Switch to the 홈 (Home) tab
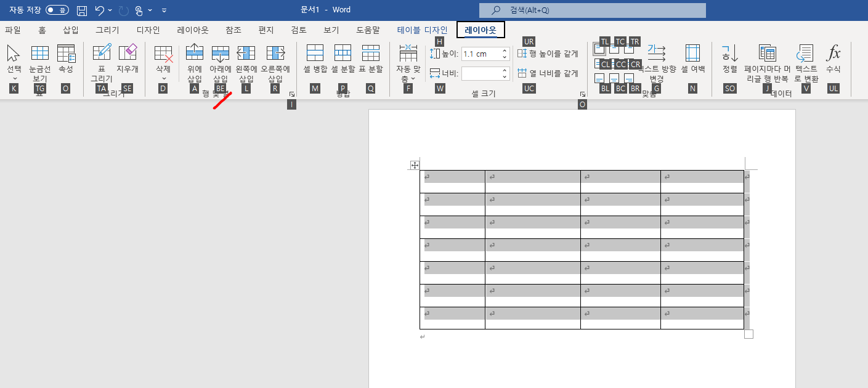868x388 pixels. point(42,30)
